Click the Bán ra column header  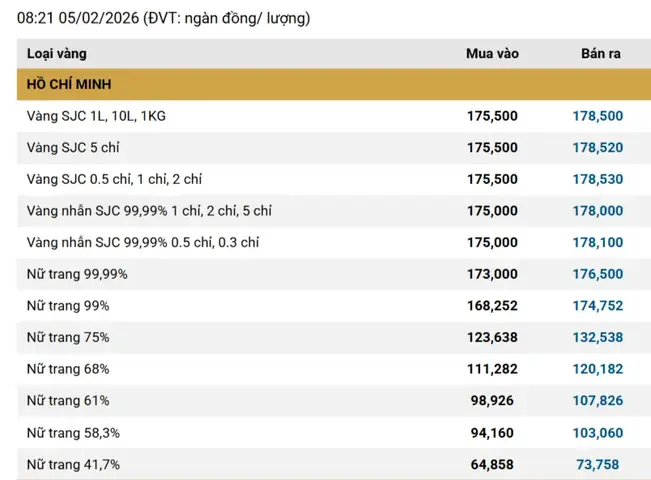601,54
